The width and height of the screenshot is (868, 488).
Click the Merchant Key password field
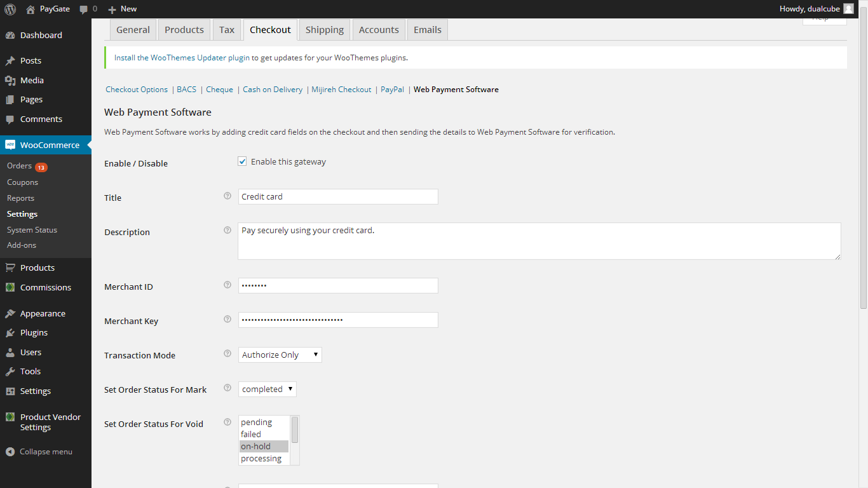click(x=338, y=320)
